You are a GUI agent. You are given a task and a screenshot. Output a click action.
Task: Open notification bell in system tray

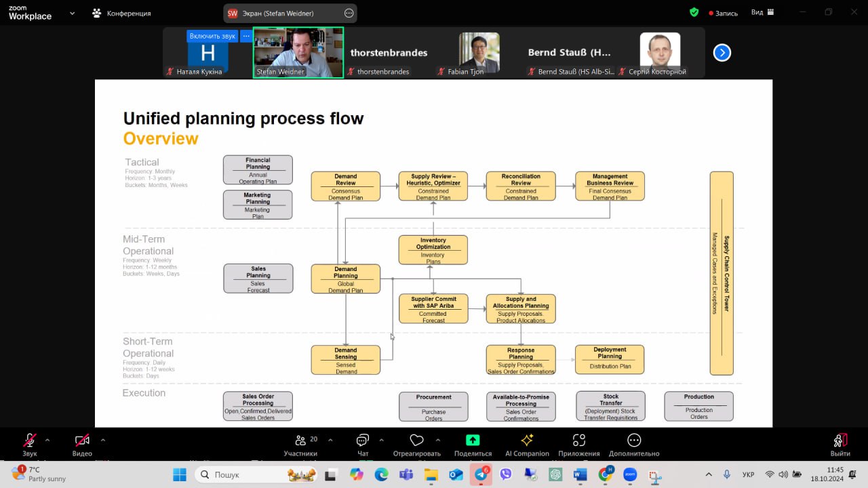852,474
